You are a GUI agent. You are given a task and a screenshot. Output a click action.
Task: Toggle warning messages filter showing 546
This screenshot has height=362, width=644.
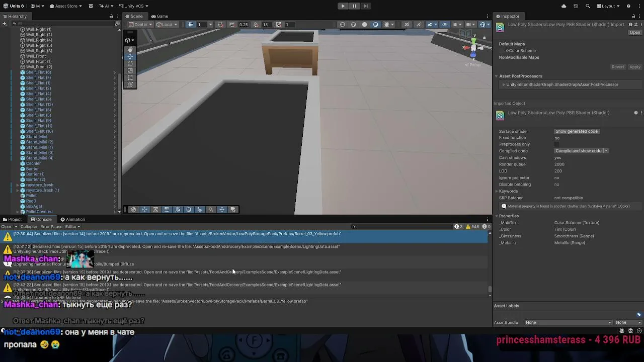(473, 227)
